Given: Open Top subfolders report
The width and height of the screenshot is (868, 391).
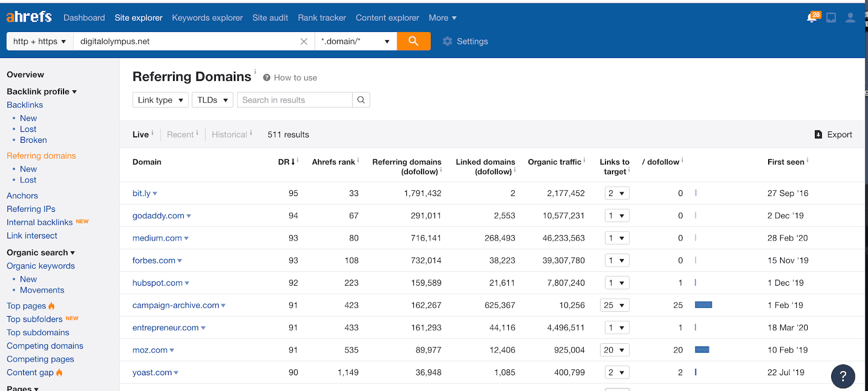Looking at the screenshot, I should (x=35, y=319).
